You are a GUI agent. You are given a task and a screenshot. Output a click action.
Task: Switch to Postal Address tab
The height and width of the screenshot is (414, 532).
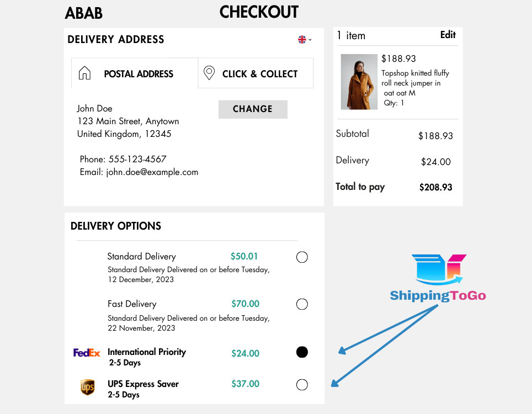[x=138, y=74]
